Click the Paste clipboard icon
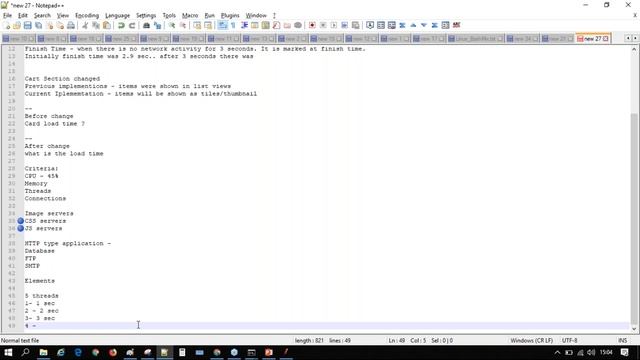 tap(107, 25)
